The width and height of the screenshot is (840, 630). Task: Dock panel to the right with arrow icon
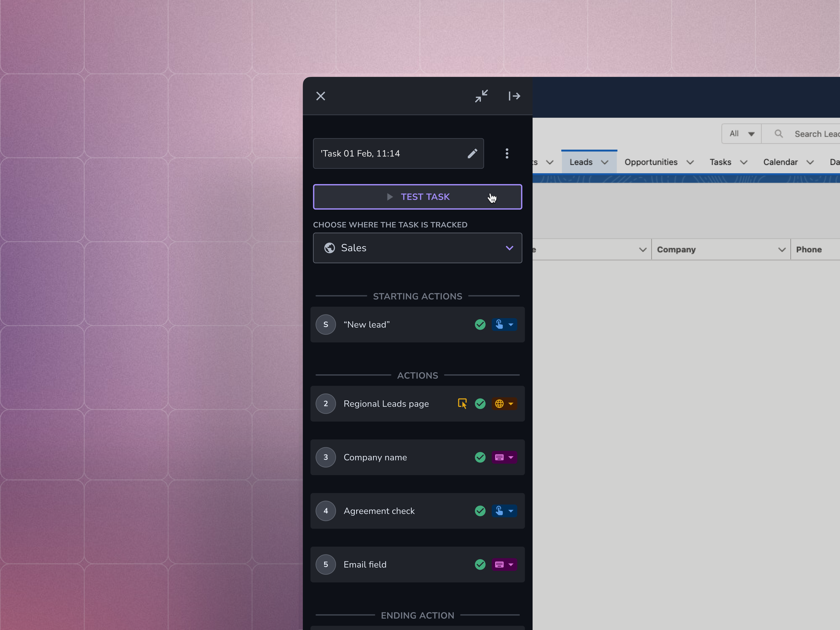click(514, 96)
